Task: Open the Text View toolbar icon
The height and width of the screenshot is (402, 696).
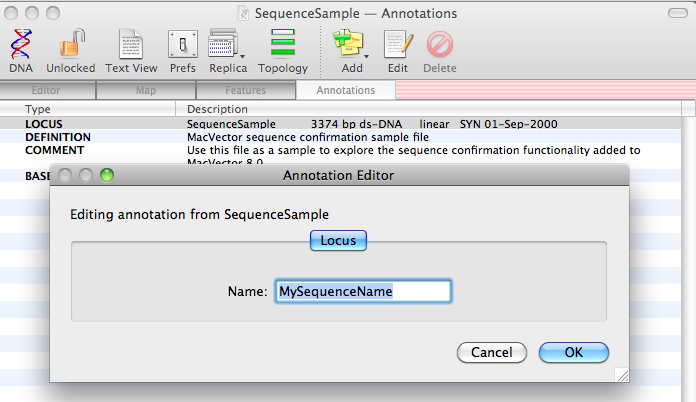Action: [x=131, y=44]
